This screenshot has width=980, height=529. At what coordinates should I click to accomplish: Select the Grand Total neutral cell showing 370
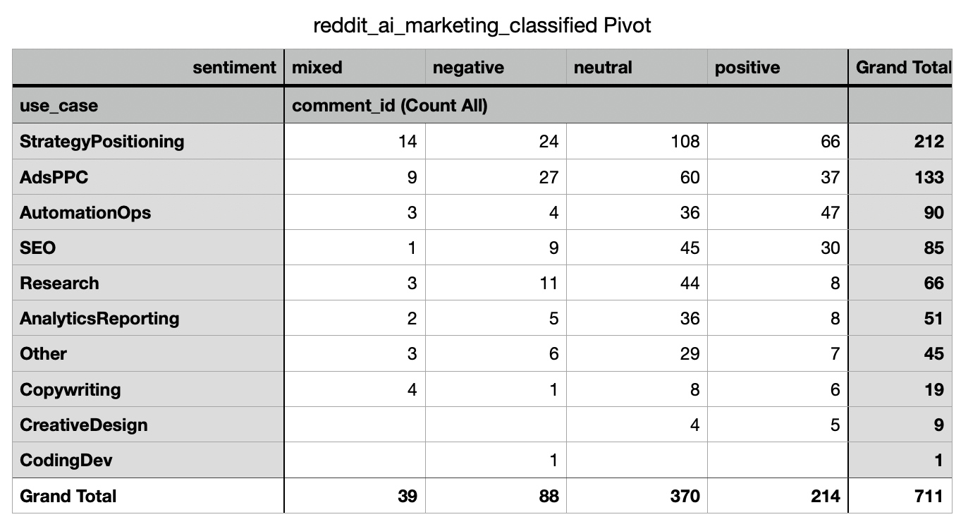[685, 496]
